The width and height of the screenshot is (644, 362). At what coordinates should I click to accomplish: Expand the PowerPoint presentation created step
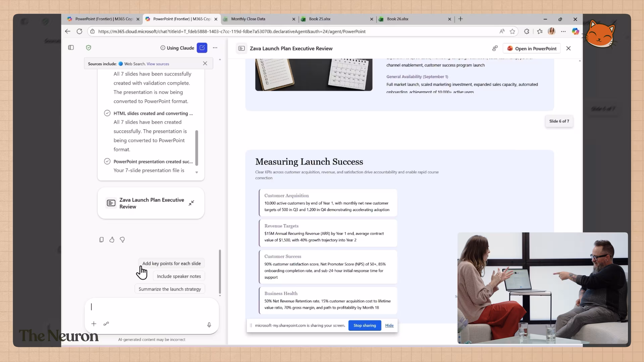pyautogui.click(x=153, y=161)
